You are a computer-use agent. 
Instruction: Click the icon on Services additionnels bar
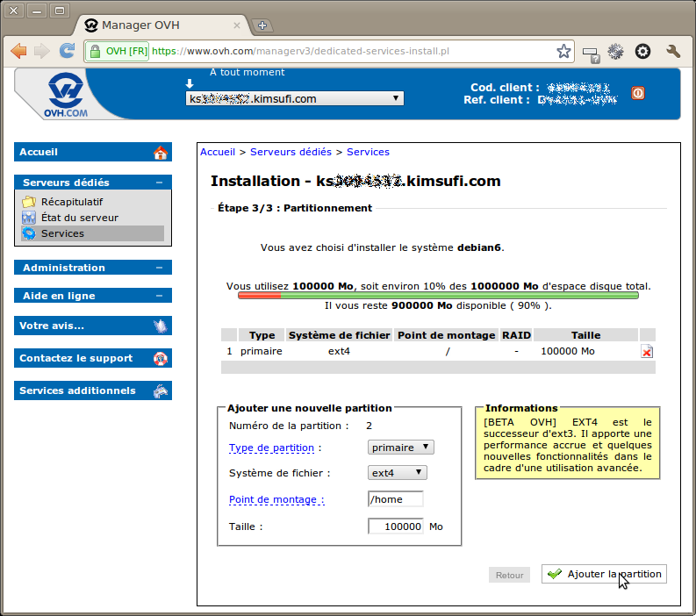161,390
